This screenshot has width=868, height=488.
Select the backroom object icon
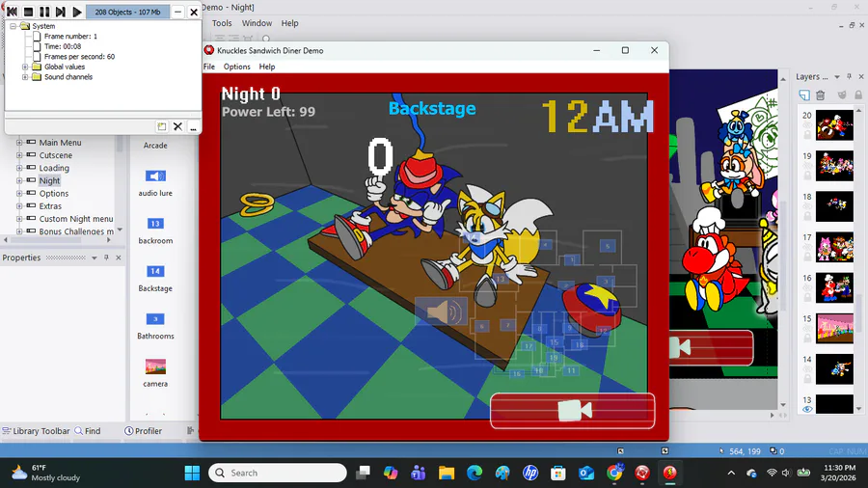155,224
